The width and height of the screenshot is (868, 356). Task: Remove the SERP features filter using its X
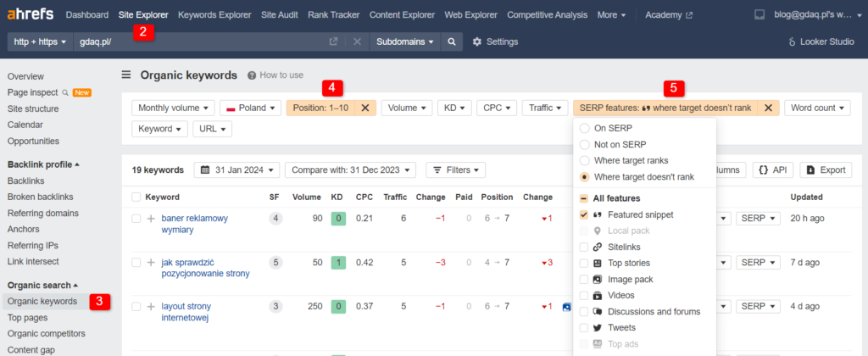768,108
